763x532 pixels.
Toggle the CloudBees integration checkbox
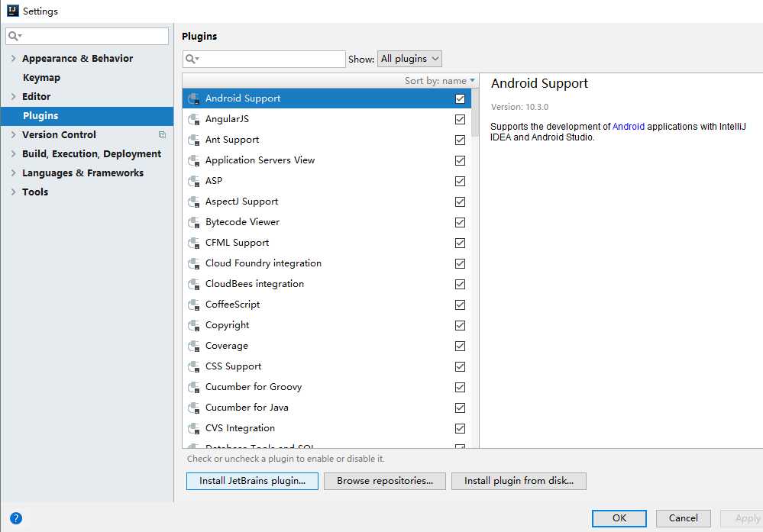(460, 284)
